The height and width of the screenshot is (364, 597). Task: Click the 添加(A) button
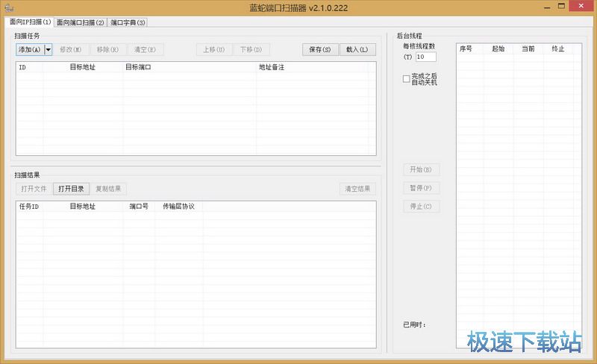point(30,50)
